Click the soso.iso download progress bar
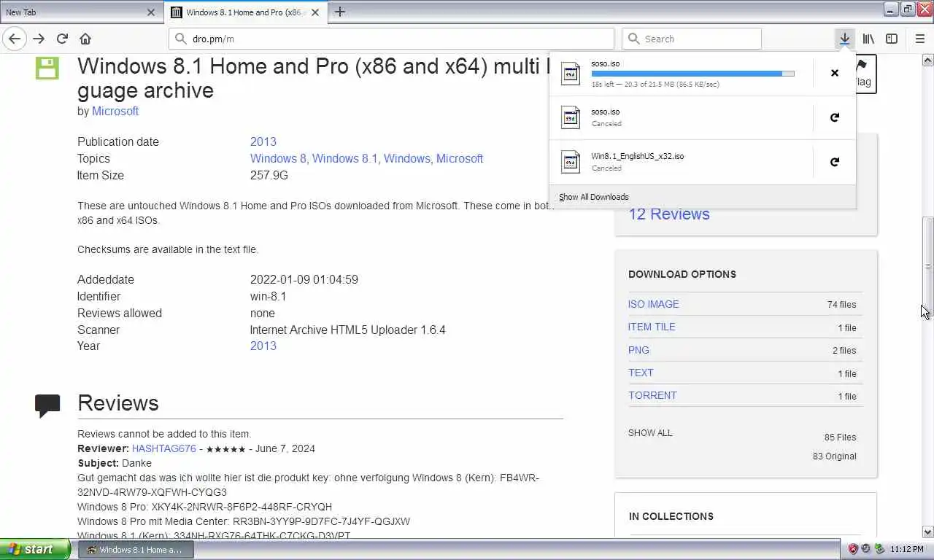Screen dimensions: 934x560 [692, 74]
